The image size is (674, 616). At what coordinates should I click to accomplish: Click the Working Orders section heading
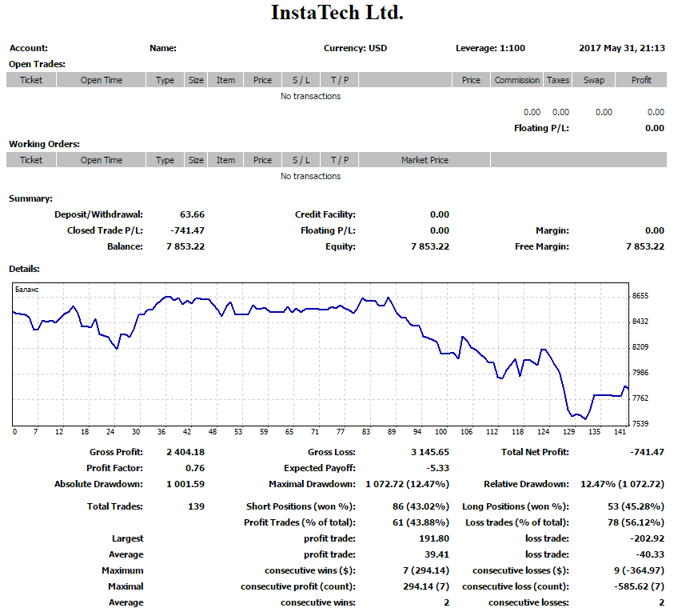coord(44,144)
